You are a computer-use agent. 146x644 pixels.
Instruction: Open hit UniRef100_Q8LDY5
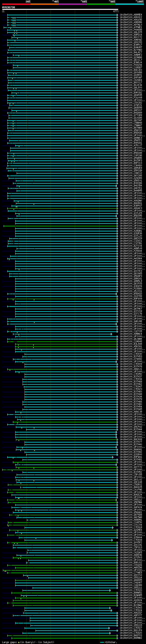pos(131,32)
